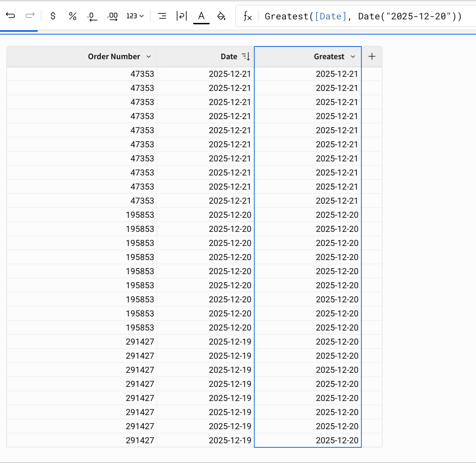476x463 pixels.
Task: Open the Greatest column dropdown
Action: 353,56
